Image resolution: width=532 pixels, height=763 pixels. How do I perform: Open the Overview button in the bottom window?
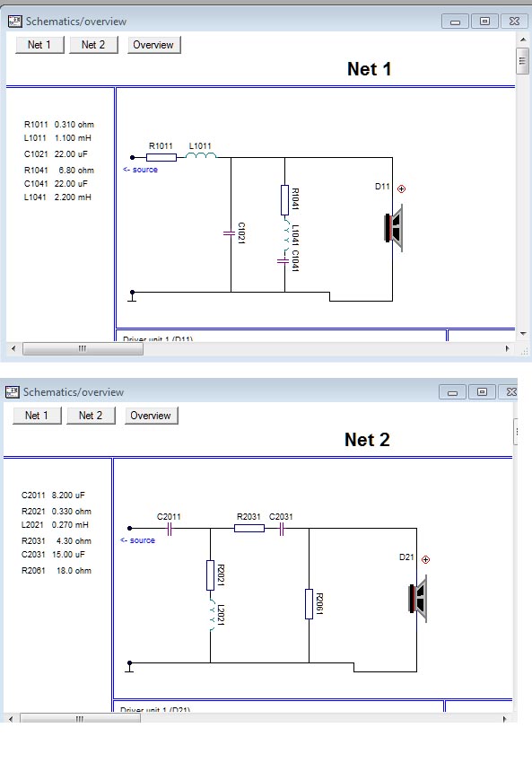click(x=152, y=416)
